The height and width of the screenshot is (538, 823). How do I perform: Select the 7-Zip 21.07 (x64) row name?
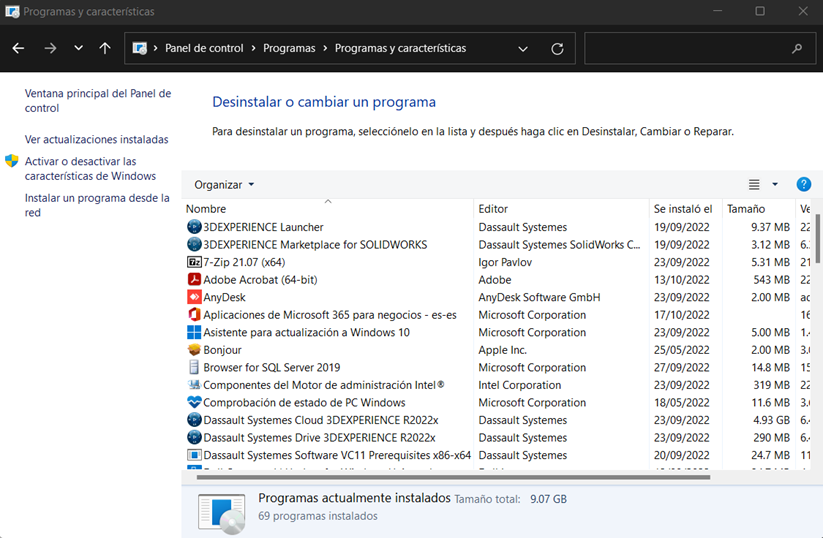click(244, 262)
